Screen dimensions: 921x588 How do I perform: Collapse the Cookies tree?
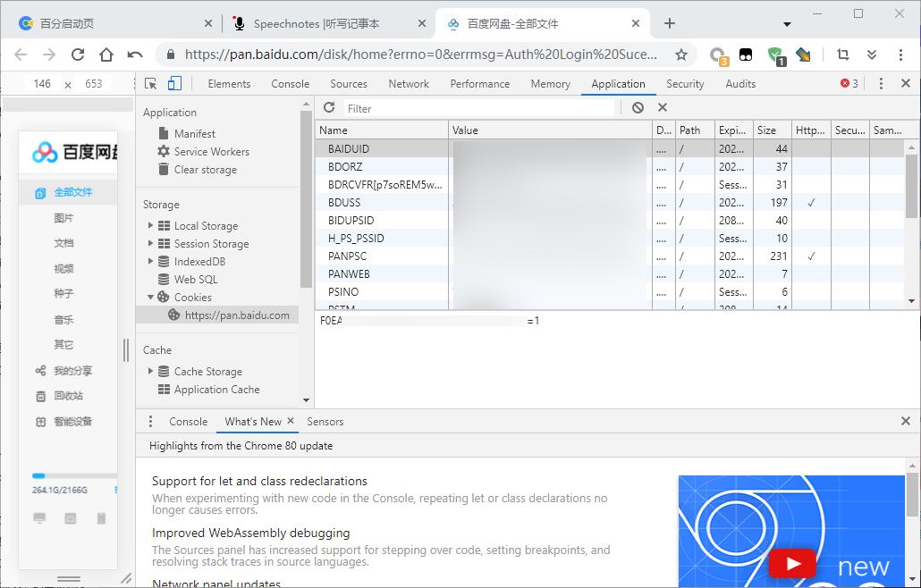coord(152,297)
